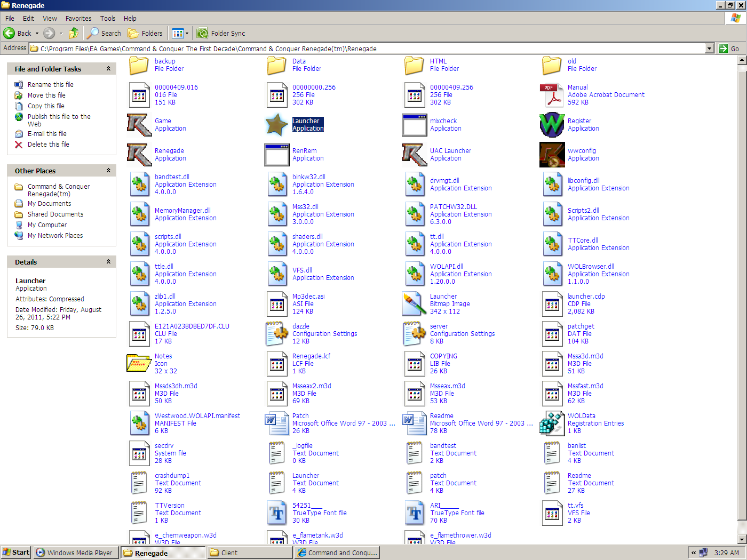Select the UAC Launcher application icon
Viewport: 747px width, 560px height.
pyautogui.click(x=415, y=155)
